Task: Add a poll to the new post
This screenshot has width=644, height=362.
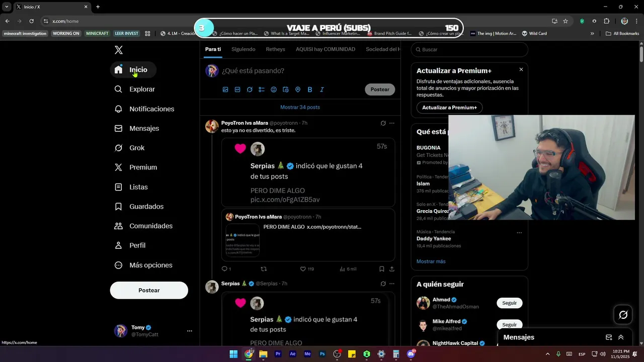Action: pyautogui.click(x=262, y=89)
